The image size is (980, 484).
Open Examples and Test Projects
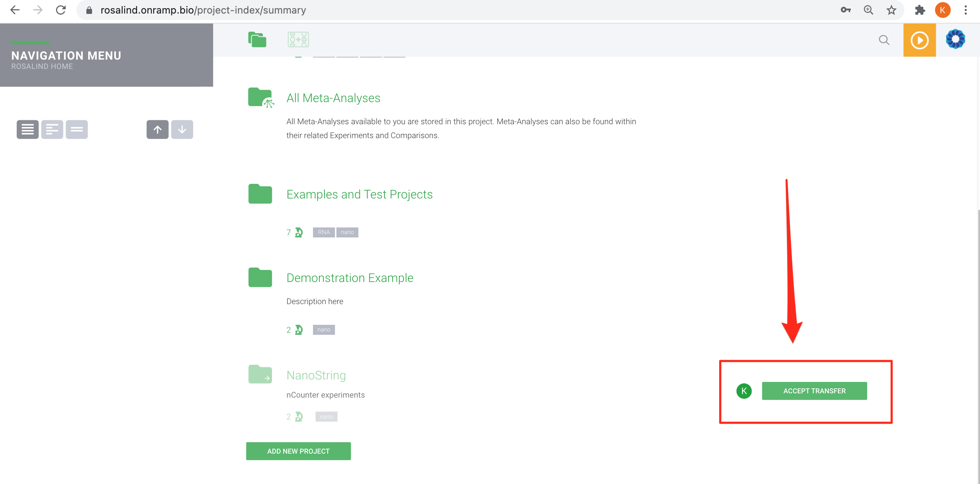pyautogui.click(x=359, y=195)
